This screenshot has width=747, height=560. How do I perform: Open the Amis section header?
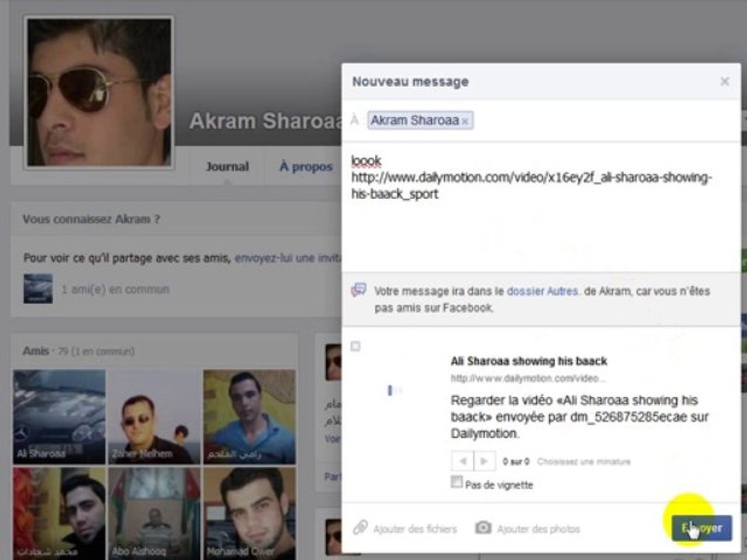click(x=36, y=351)
